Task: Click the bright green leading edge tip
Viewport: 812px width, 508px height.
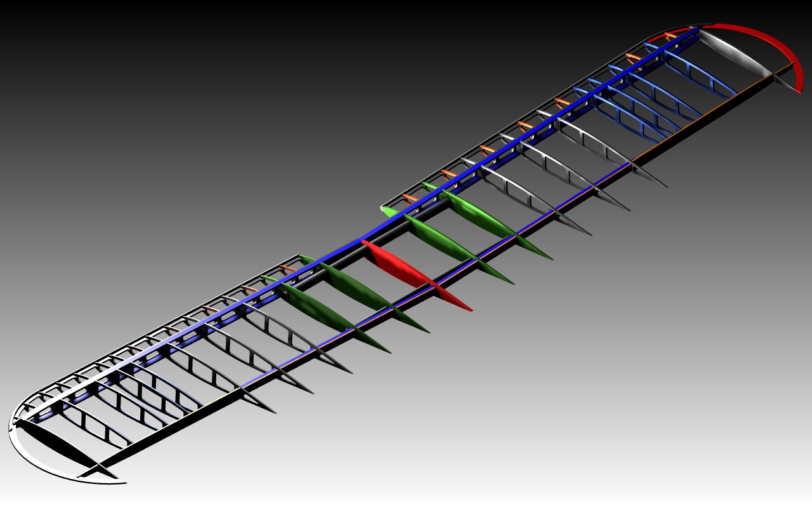Action: tap(388, 211)
